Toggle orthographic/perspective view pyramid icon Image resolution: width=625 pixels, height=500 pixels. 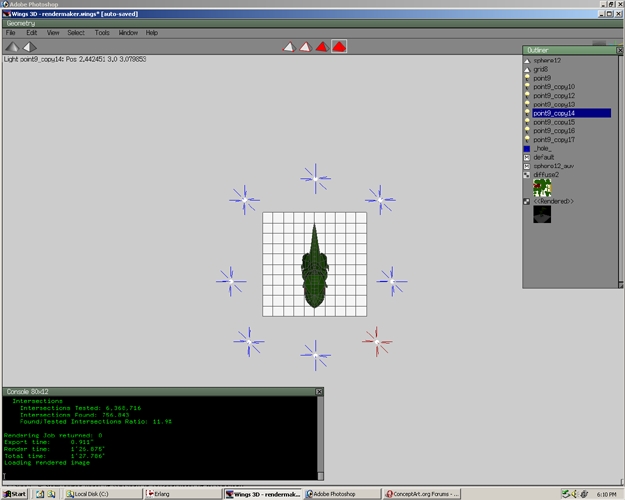(x=29, y=47)
